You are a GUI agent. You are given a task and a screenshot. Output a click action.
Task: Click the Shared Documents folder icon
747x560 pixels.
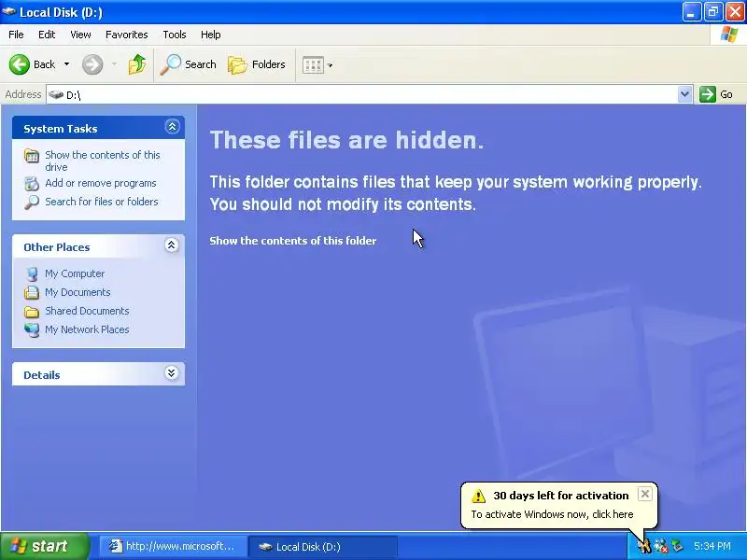pos(32,312)
